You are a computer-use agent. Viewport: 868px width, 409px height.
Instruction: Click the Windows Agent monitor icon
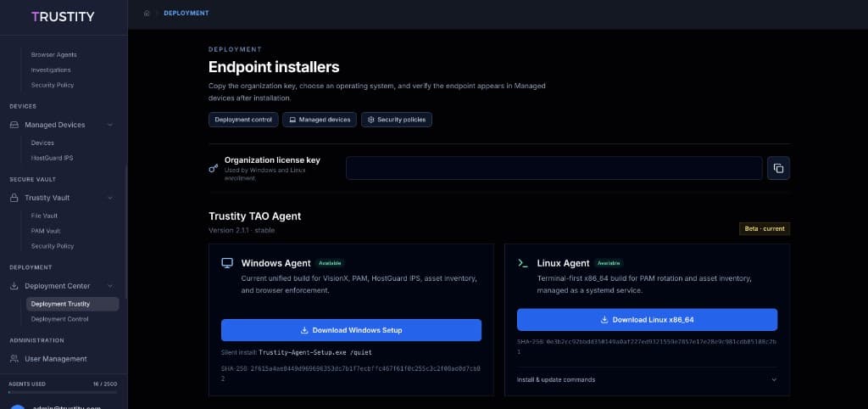(227, 263)
